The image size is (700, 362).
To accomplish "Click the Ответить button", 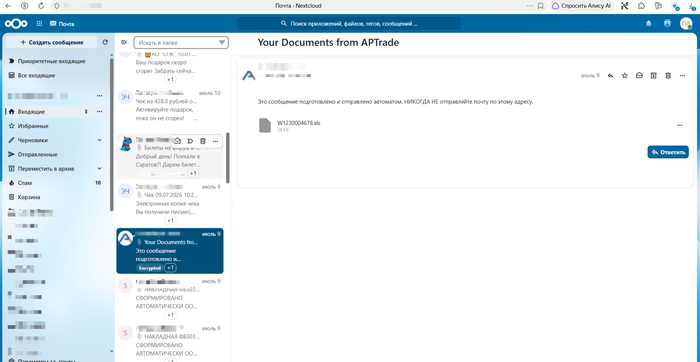I will coord(668,152).
